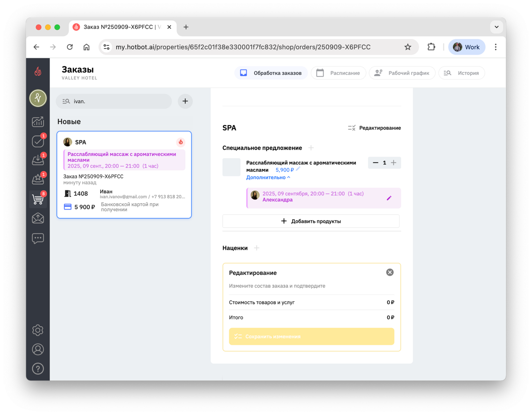Edit the Александра booking time slot
Screen dimensions: 532x415
pyautogui.click(x=389, y=198)
